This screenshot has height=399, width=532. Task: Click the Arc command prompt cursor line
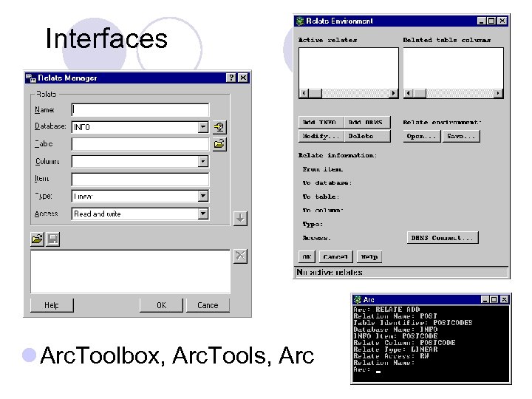click(x=366, y=369)
